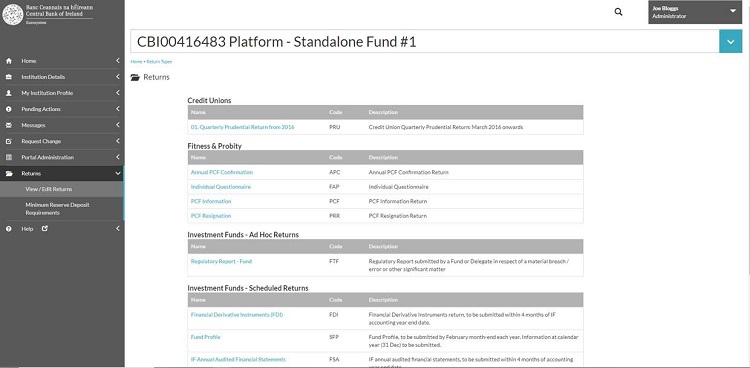Image resolution: width=750 pixels, height=368 pixels.
Task: Expand the Help menu chevron
Action: (118, 229)
